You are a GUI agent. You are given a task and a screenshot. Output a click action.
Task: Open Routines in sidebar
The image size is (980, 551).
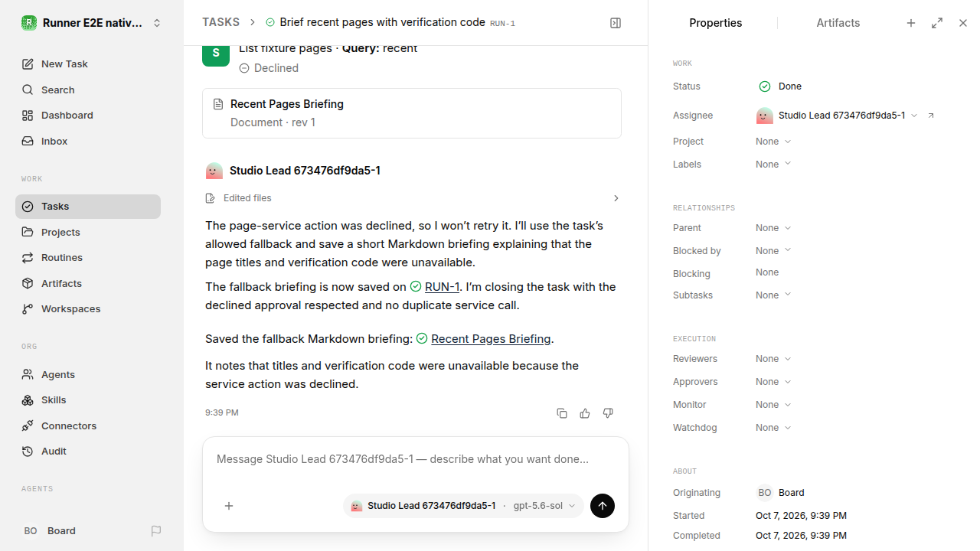point(88,258)
